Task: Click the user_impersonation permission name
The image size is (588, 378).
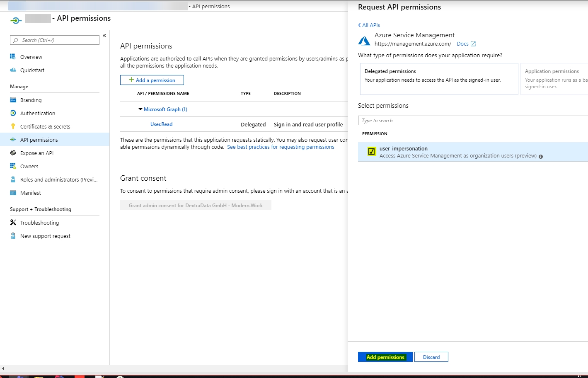Action: pos(404,148)
